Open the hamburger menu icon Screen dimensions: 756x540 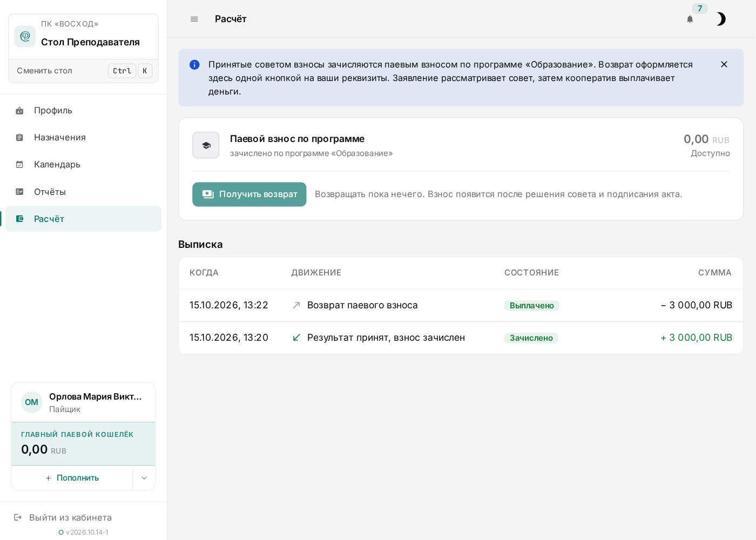pyautogui.click(x=194, y=19)
